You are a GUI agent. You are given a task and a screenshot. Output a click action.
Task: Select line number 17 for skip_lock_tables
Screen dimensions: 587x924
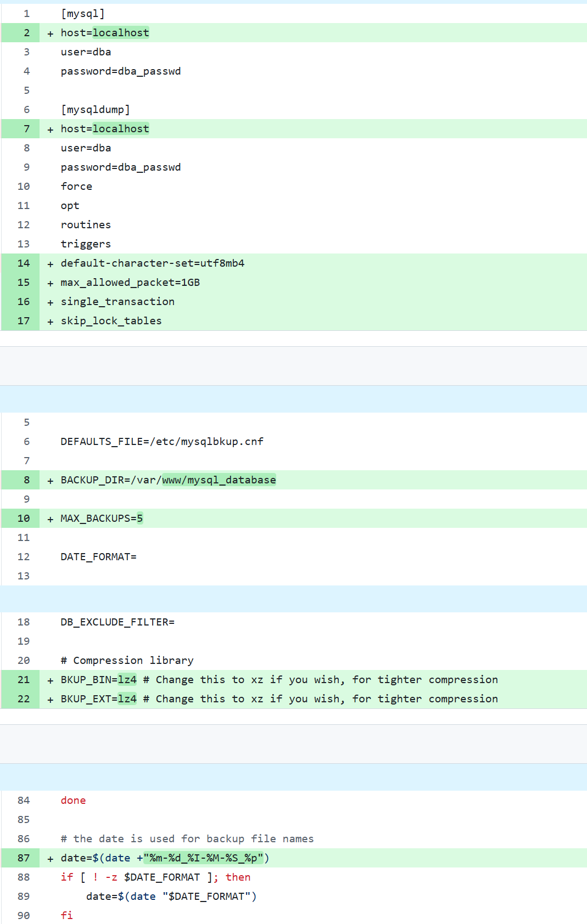coord(24,321)
